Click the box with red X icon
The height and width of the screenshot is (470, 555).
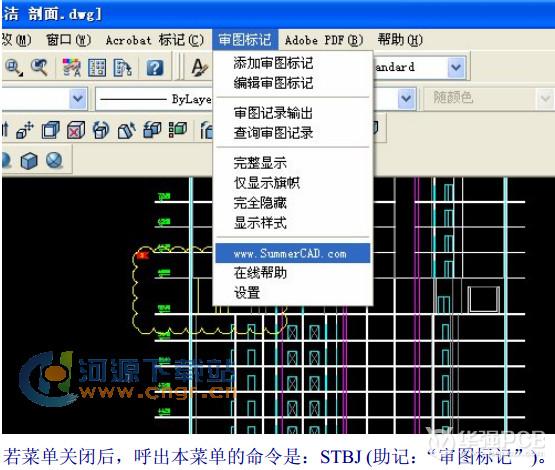click(x=76, y=130)
